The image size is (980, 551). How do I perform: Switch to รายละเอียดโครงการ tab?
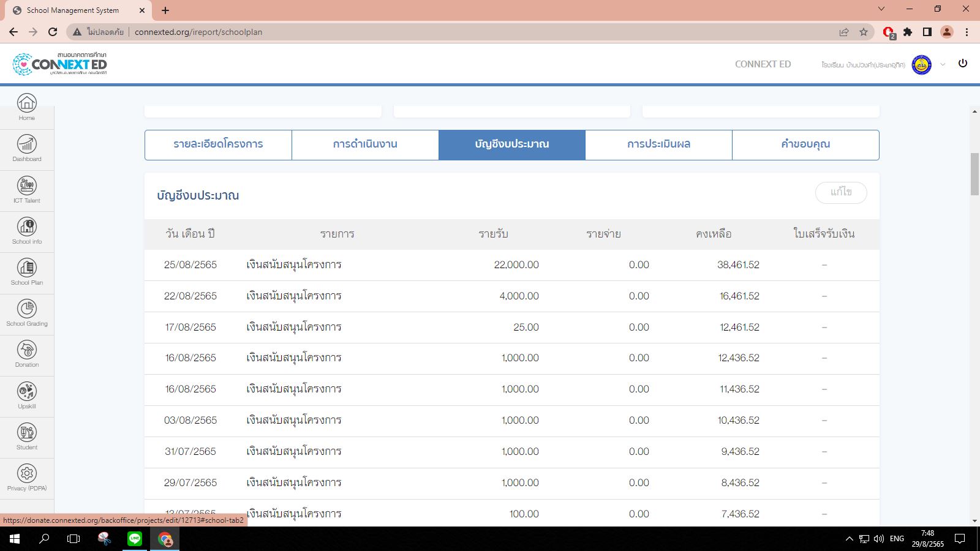pos(218,144)
